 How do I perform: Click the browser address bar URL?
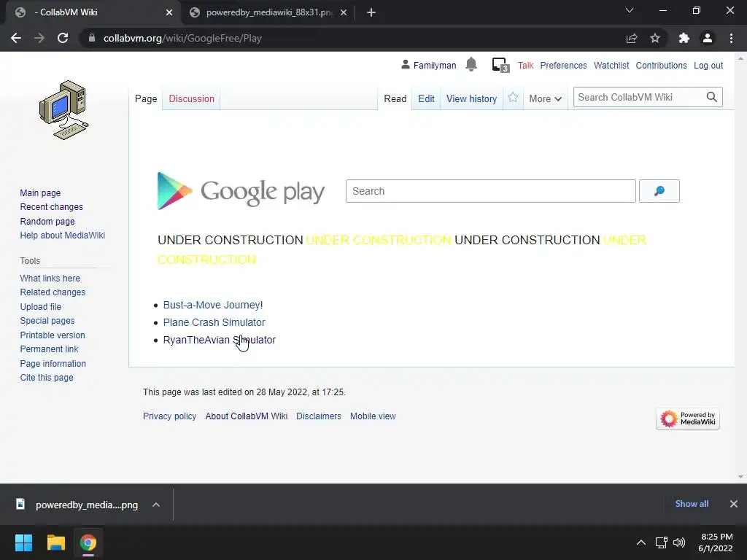[182, 38]
